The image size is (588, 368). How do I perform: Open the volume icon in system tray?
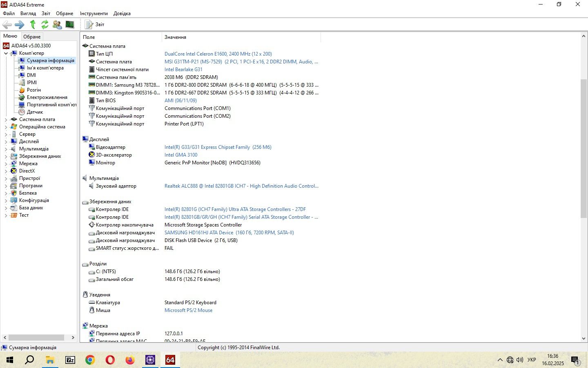520,360
